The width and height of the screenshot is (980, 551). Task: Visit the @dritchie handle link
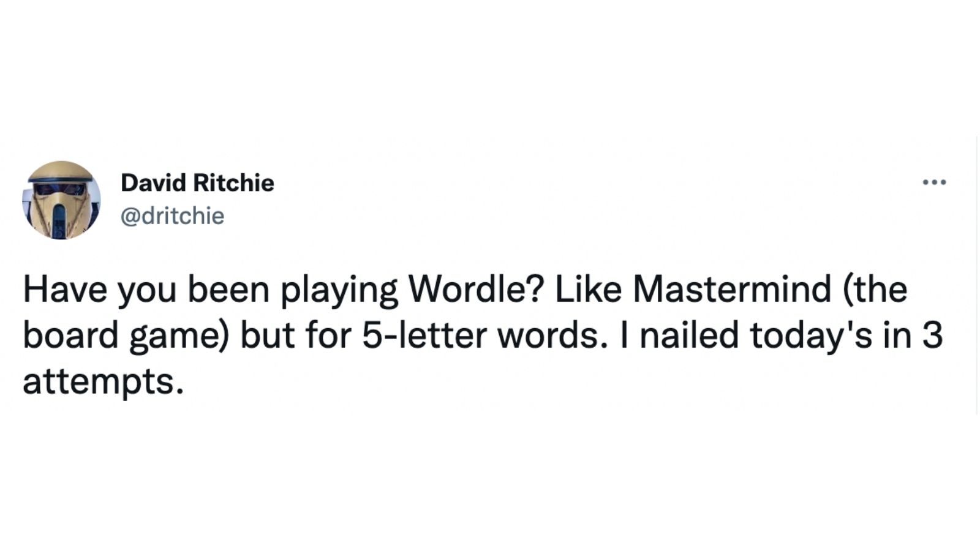(173, 216)
